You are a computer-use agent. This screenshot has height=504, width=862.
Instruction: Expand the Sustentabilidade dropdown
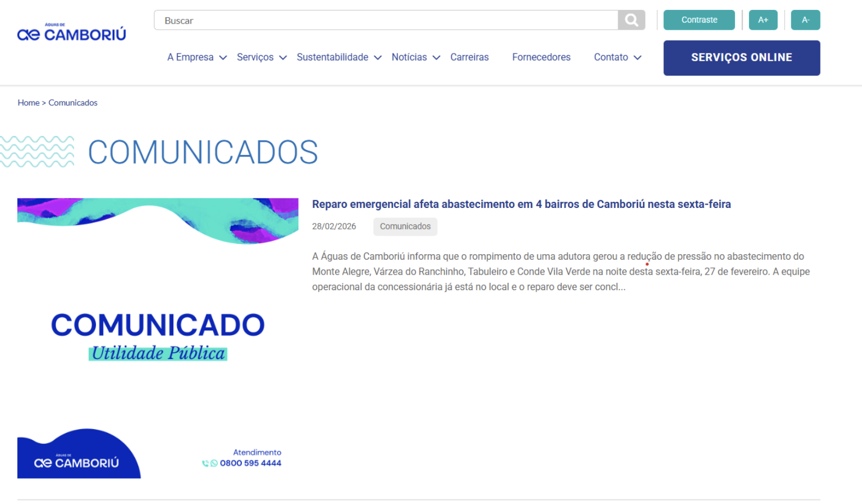click(x=339, y=57)
